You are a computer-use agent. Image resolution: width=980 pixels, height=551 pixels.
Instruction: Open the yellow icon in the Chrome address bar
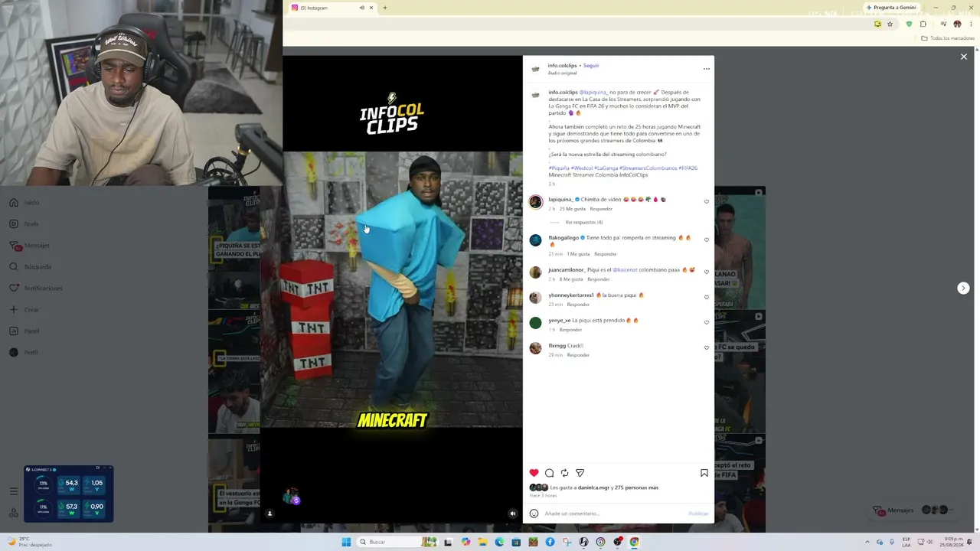877,24
